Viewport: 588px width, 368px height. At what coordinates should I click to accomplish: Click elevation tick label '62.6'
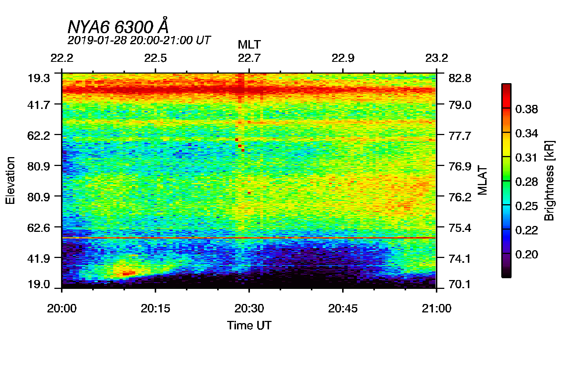click(x=39, y=228)
